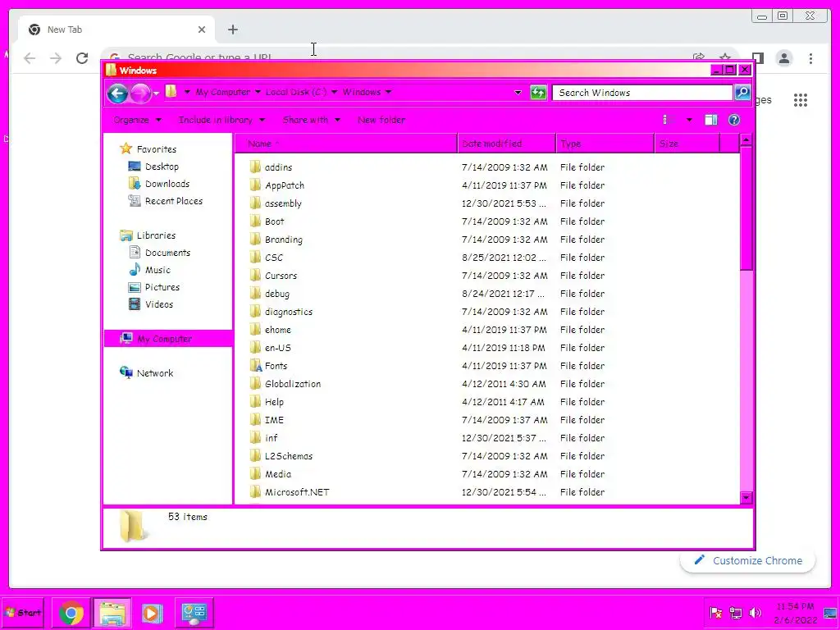Sort by Date modified column header
This screenshot has width=840, height=630.
tap(506, 144)
